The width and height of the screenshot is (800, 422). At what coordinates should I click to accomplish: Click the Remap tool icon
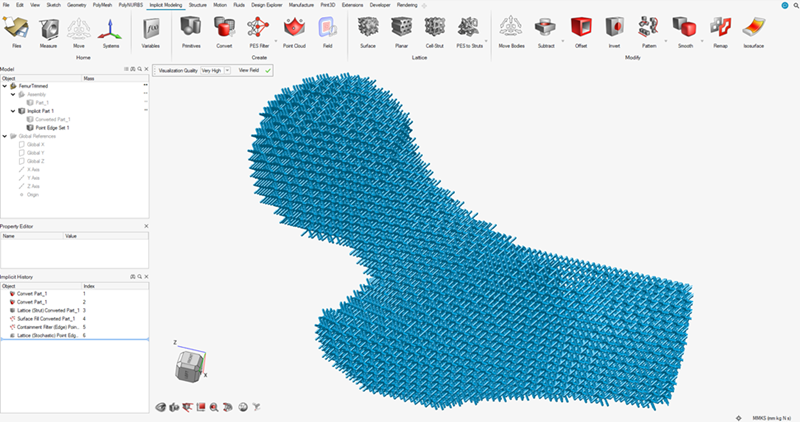point(719,28)
